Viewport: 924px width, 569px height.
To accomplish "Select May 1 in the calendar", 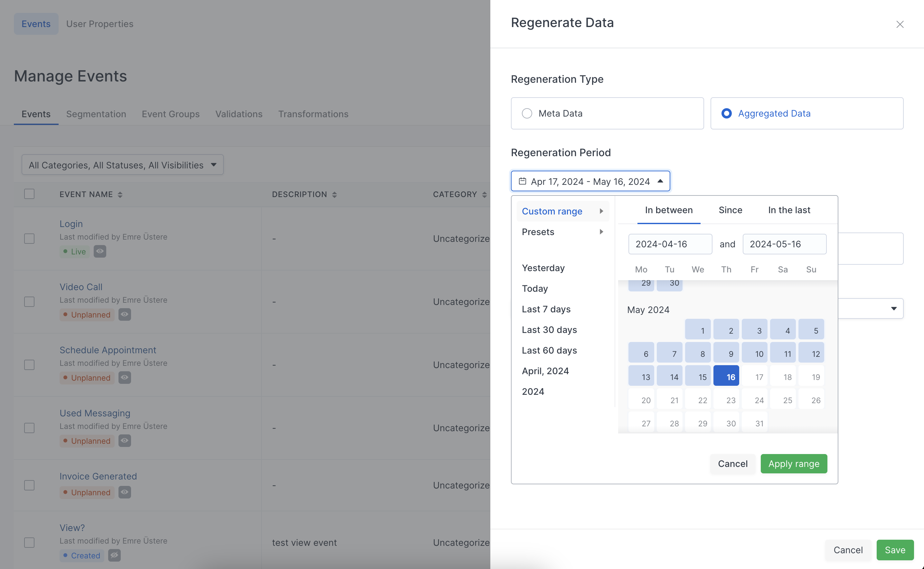I will (x=698, y=330).
